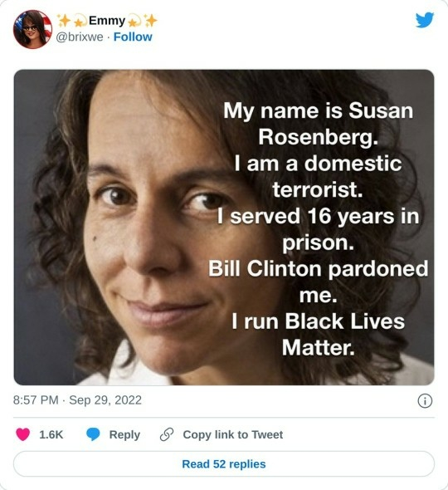The height and width of the screenshot is (490, 448).
Task: Click the @brixwe handle
Action: (x=80, y=37)
